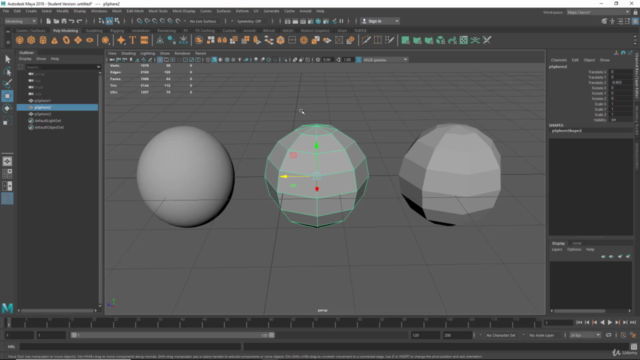
Task: Open the 24 fps frame rate dropdown
Action: (x=585, y=335)
